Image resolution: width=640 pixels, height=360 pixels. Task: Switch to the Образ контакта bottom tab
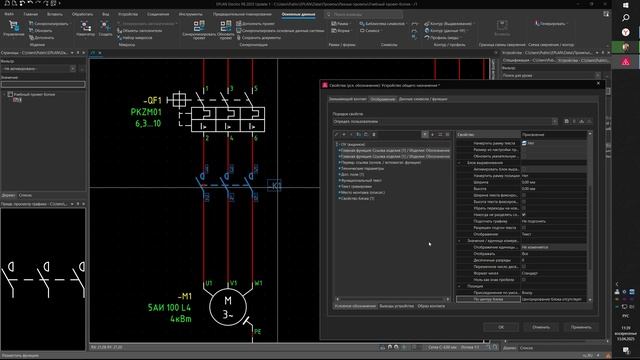click(x=431, y=306)
